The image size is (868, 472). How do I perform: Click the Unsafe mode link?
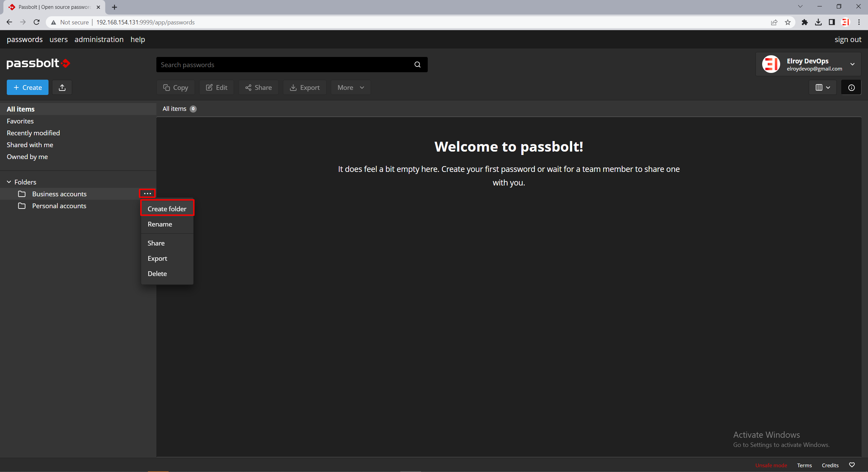pos(771,465)
